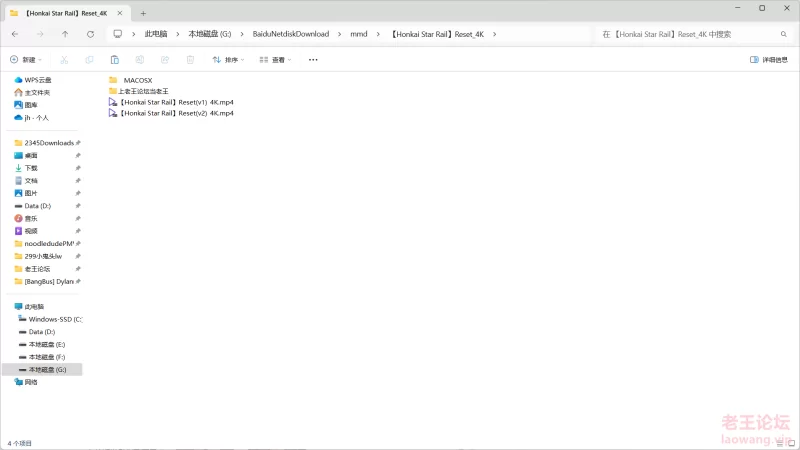800x450 pixels.
Task: Open the noodledudePM pinned folder
Action: point(44,244)
